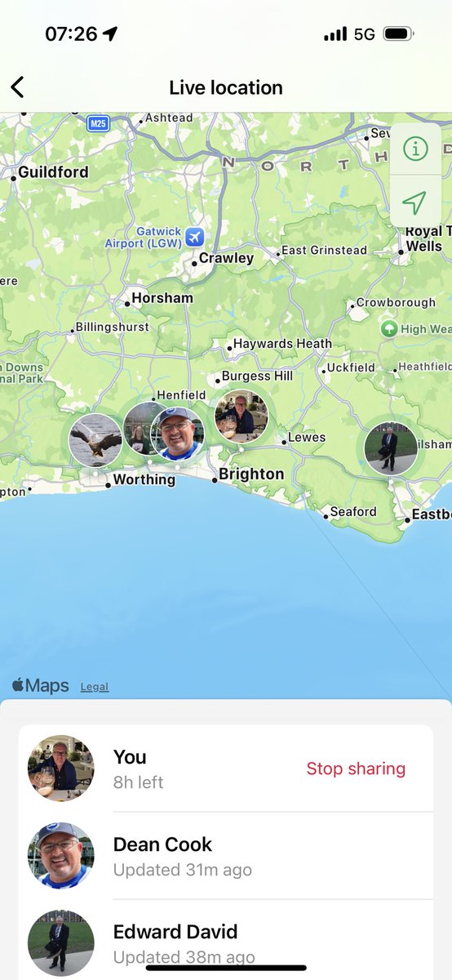452x980 pixels.
Task: Tap the location arrow recenter button
Action: (415, 202)
